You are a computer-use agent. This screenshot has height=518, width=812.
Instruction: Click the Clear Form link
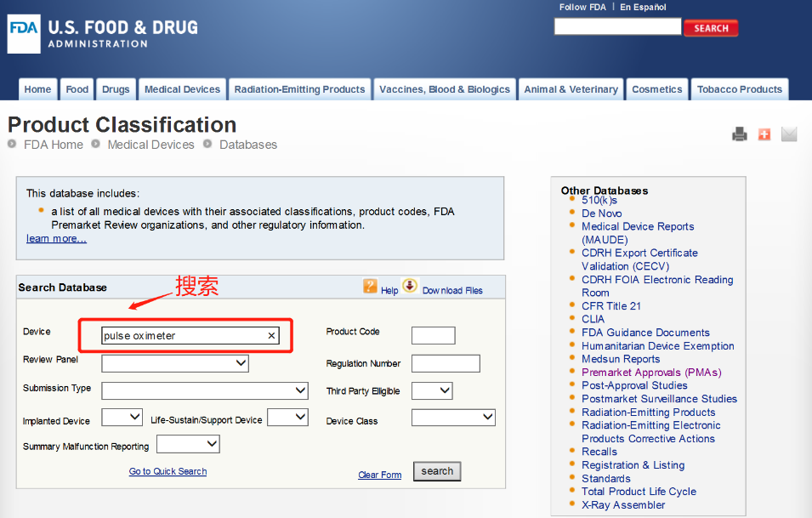tap(379, 475)
